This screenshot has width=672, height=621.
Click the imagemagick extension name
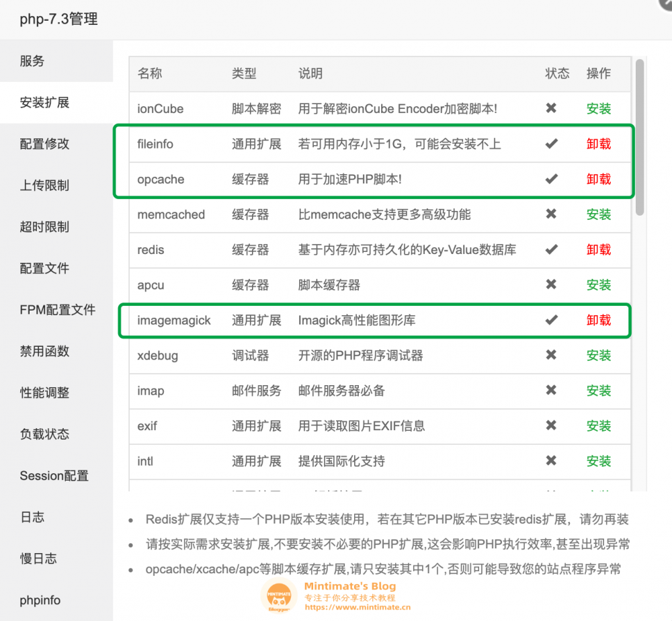174,321
